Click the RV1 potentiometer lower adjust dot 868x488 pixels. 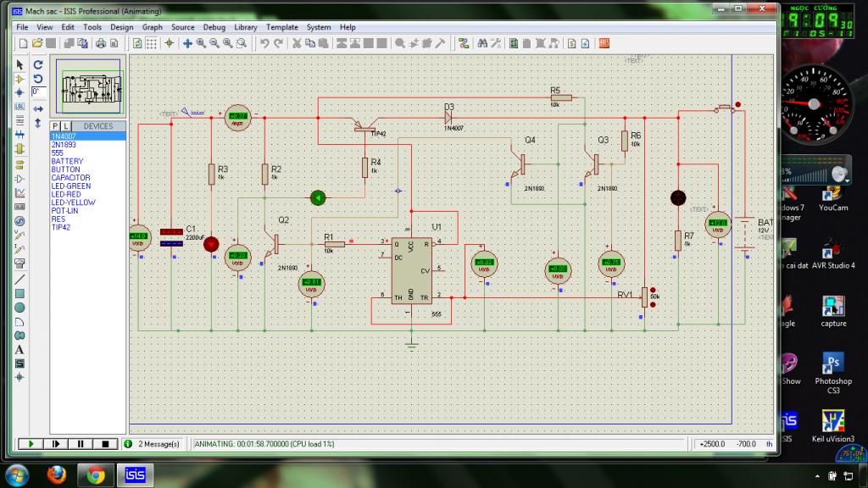(x=654, y=304)
